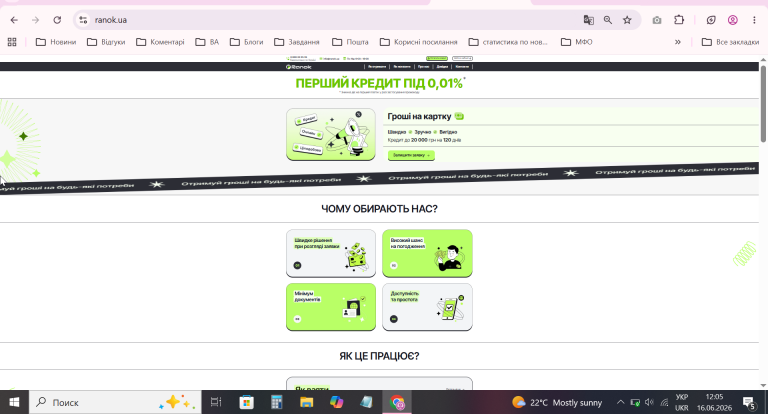Open the Copilot taskbar app
The image size is (768, 414).
[336, 402]
